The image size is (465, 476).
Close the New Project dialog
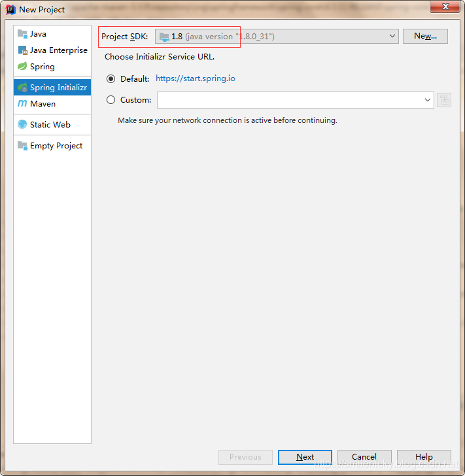click(x=445, y=7)
